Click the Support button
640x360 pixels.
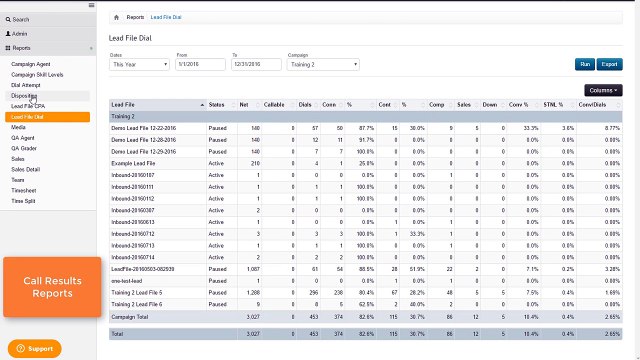pyautogui.click(x=35, y=349)
